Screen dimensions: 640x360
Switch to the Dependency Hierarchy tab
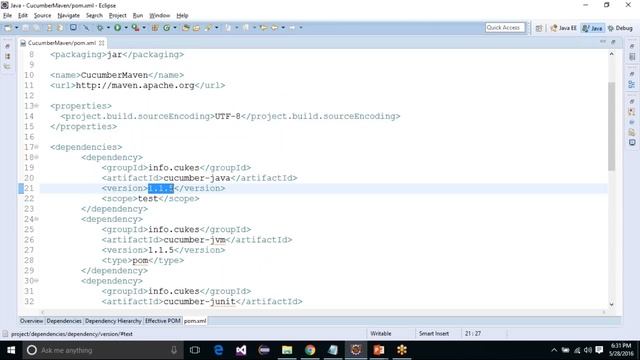[x=113, y=321]
